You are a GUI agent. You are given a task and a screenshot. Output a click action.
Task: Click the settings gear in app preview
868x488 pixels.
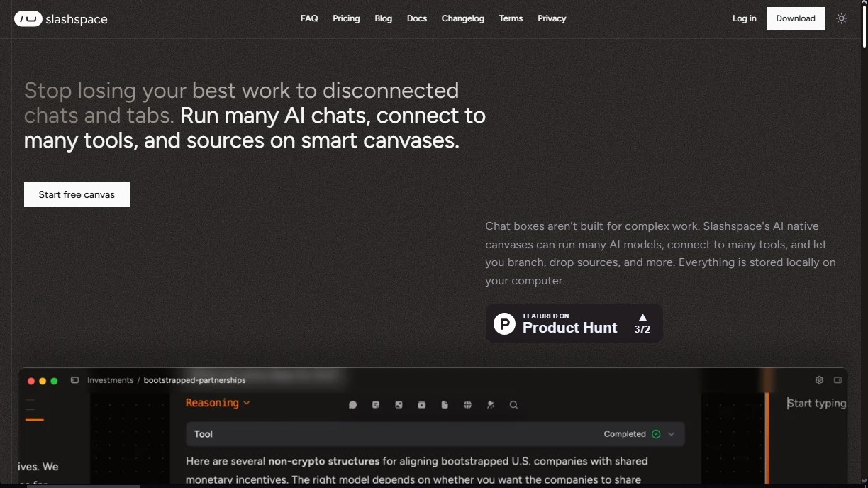click(819, 380)
